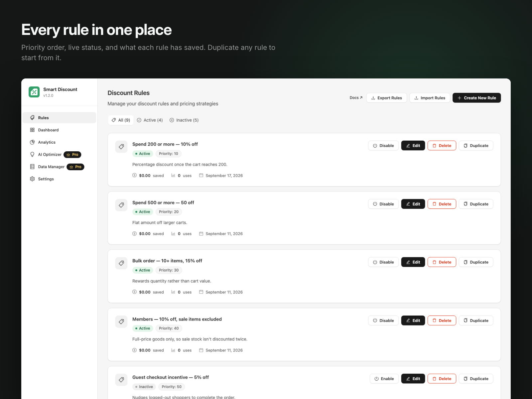Open the Docs link
This screenshot has height=399, width=532.
click(x=356, y=98)
